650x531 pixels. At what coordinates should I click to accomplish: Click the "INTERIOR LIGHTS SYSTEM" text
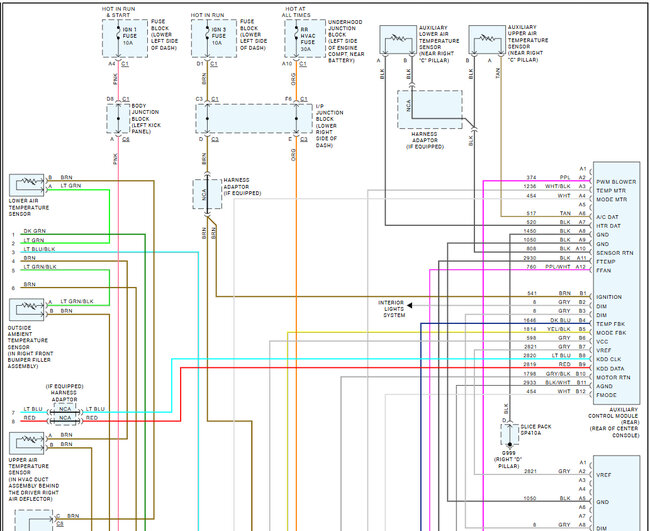point(391,309)
